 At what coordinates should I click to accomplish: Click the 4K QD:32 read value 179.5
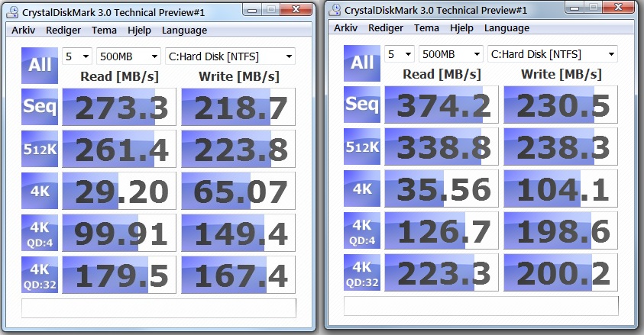(119, 275)
